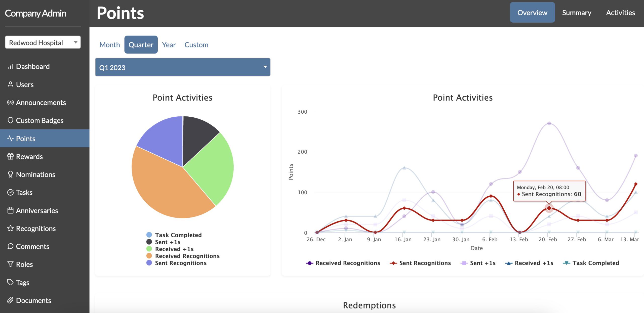Expand the Redwood Hospital company selector
Viewport: 644px width, 313px height.
tap(43, 42)
